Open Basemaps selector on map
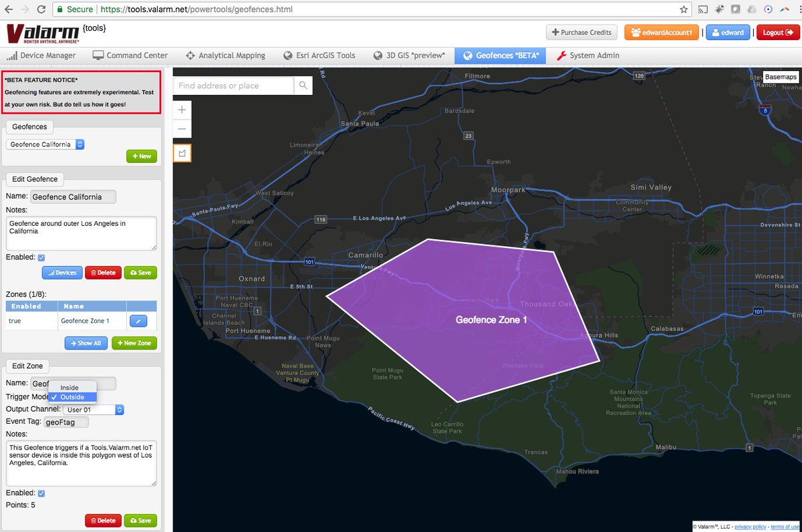 click(x=781, y=77)
